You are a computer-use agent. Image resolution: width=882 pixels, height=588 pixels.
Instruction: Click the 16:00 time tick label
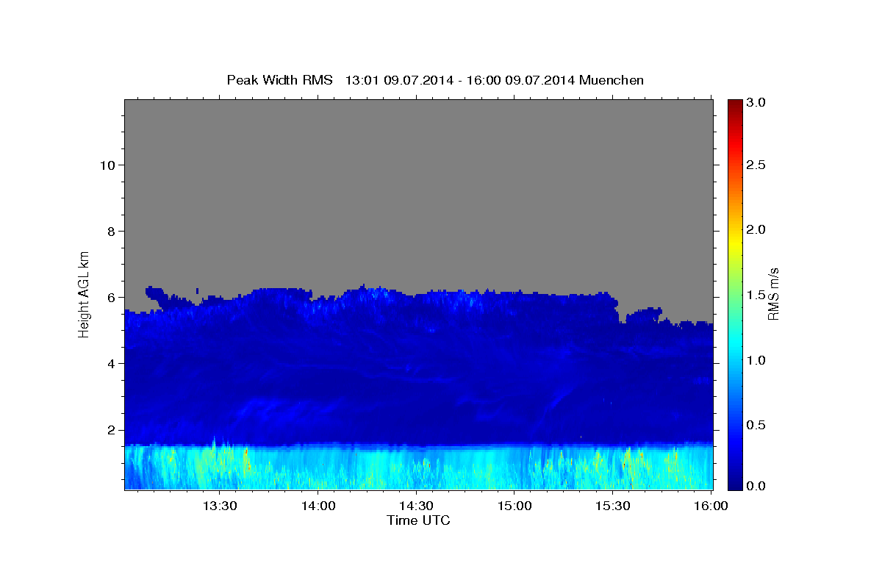point(711,506)
